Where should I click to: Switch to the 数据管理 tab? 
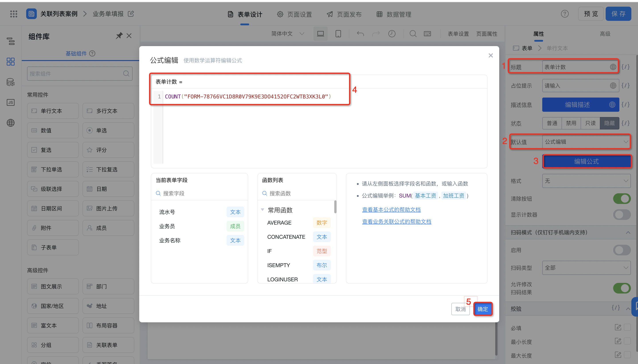click(394, 14)
